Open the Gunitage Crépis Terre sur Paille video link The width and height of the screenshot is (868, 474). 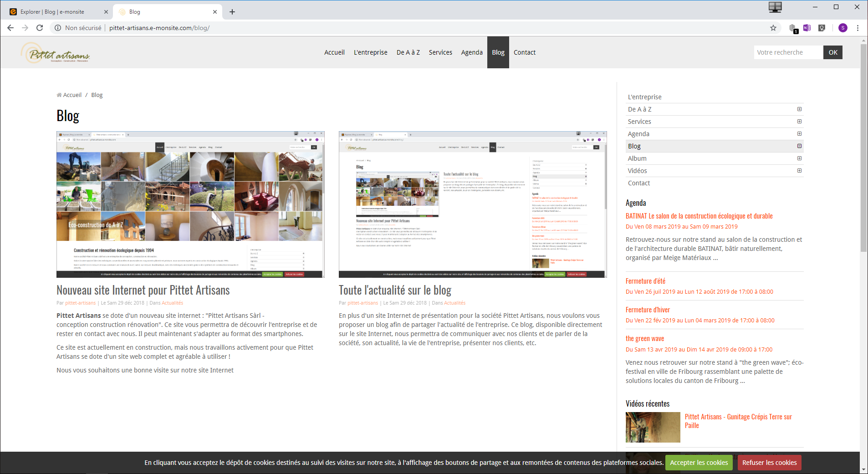click(x=738, y=421)
